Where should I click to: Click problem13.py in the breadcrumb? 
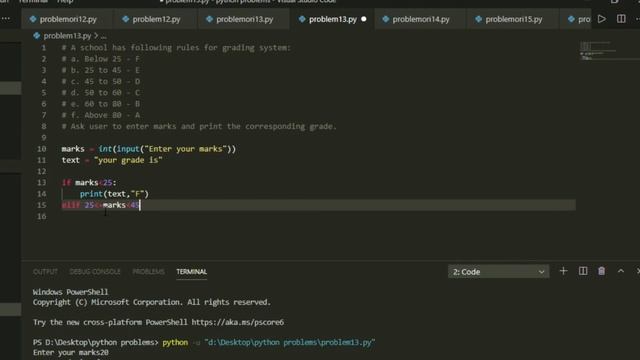67,36
